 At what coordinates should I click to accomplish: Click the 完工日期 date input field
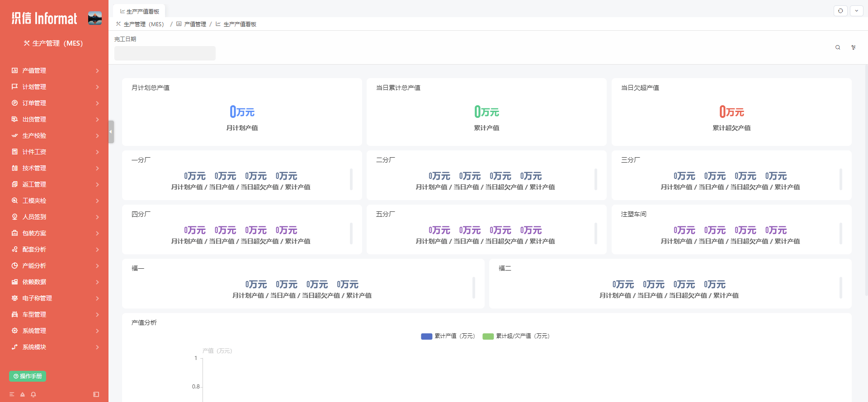[x=165, y=53]
